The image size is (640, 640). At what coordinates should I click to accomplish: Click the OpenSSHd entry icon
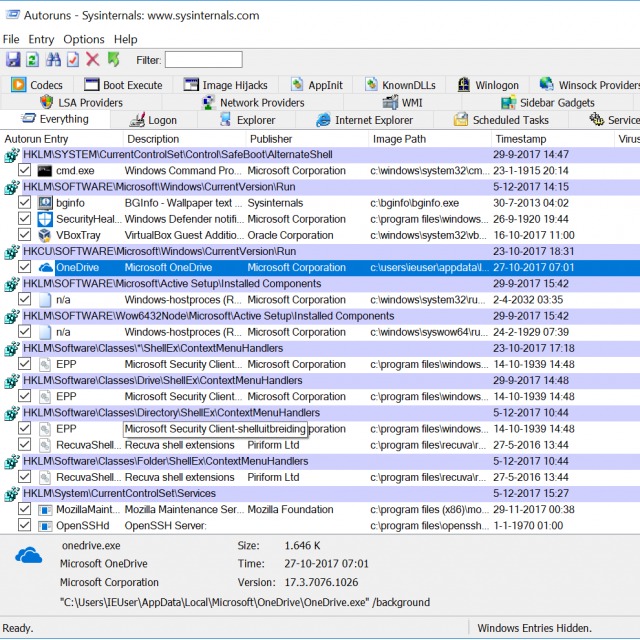(45, 526)
